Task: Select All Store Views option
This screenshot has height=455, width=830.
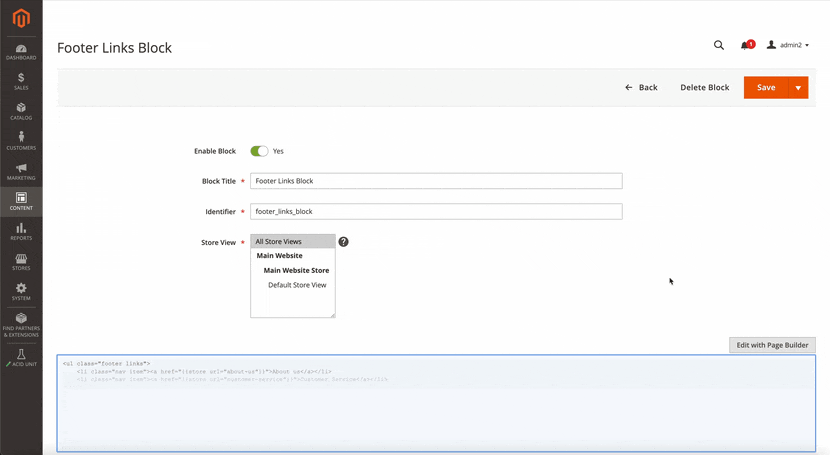Action: click(x=292, y=242)
